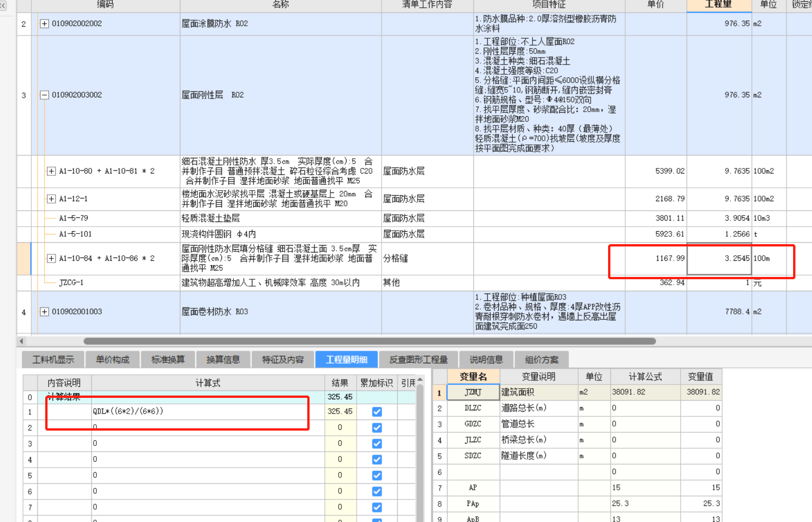This screenshot has height=522, width=812.
Task: Toggle 累加标识 checkbox in row 1
Action: pyautogui.click(x=377, y=412)
